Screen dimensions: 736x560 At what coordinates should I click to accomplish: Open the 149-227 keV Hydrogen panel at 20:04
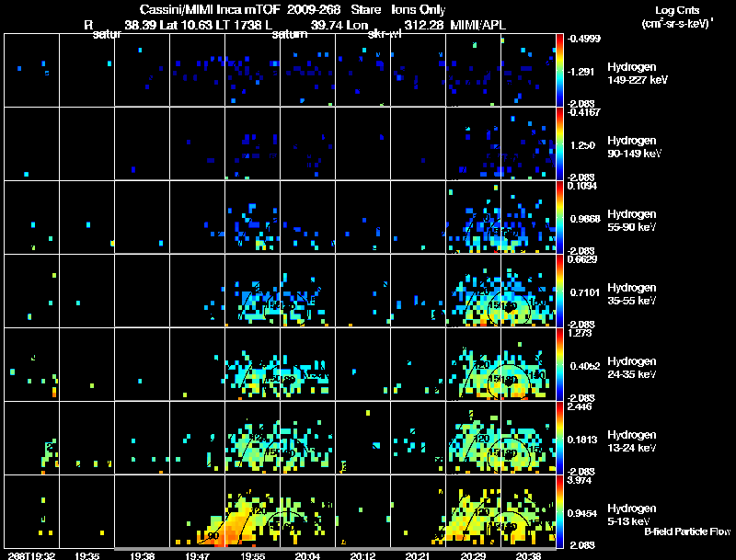[x=307, y=71]
